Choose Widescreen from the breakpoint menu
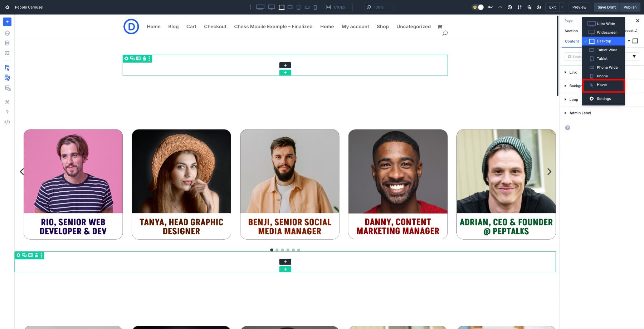 [604, 32]
